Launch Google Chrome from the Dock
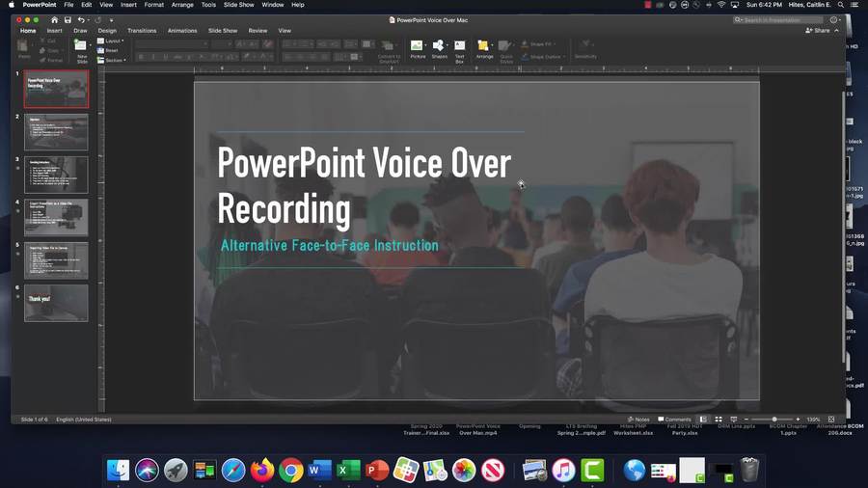The width and height of the screenshot is (868, 488). [290, 471]
